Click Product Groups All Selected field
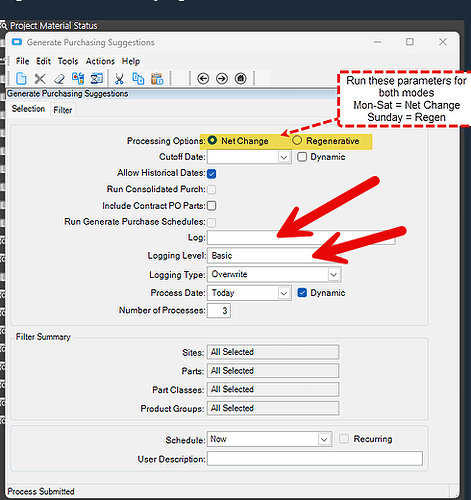 click(273, 408)
